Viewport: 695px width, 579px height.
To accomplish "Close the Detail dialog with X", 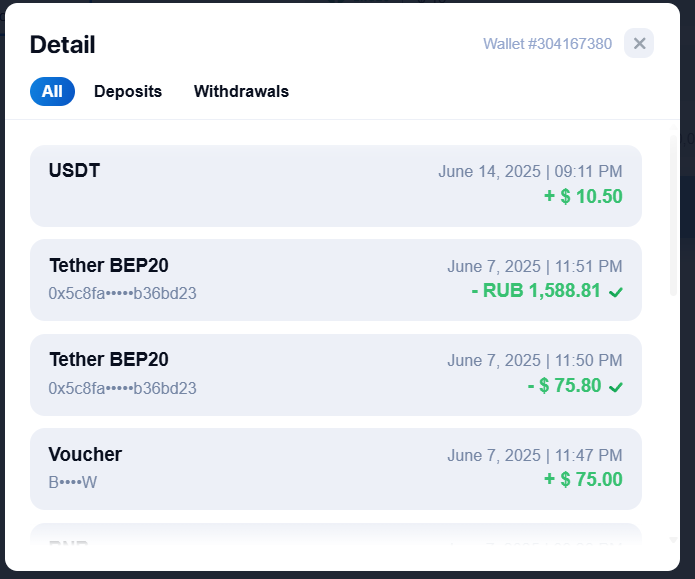I will pos(639,43).
